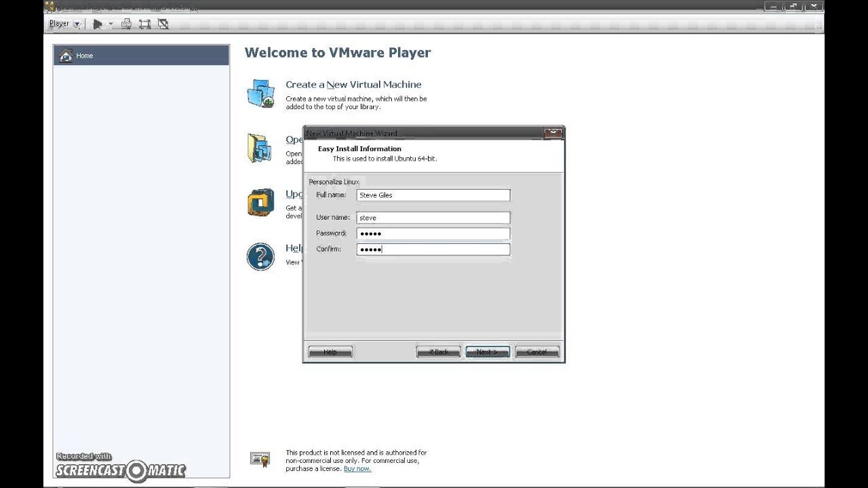Click Next in the wizard
Image resolution: width=868 pixels, height=488 pixels.
488,352
